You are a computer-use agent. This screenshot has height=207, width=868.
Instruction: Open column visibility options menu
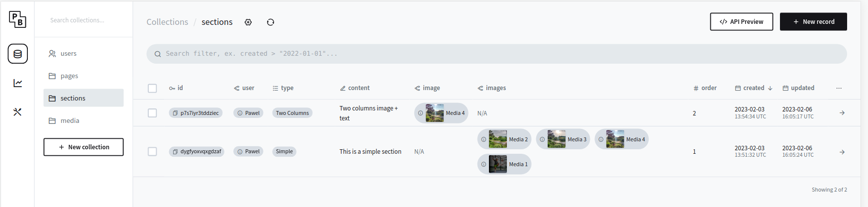[x=839, y=88]
